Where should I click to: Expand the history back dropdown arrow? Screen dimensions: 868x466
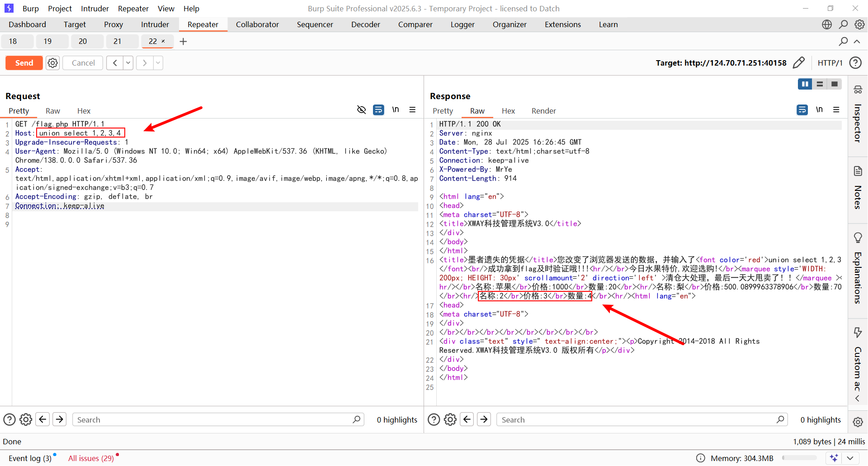pos(128,63)
